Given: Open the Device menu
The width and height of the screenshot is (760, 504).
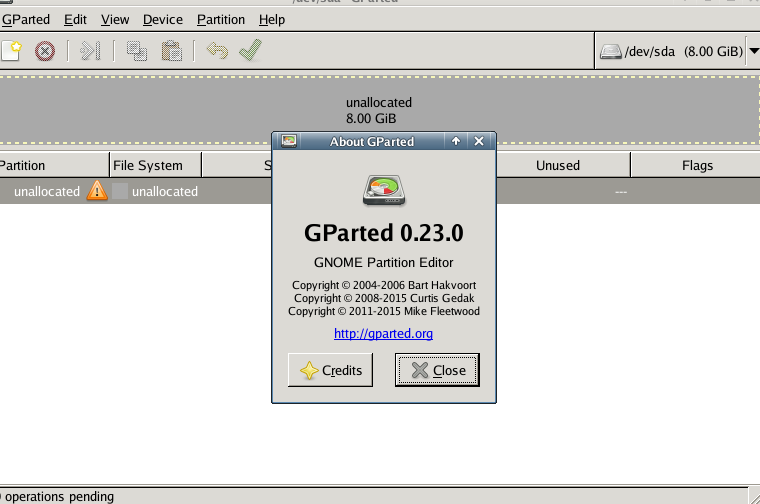Looking at the screenshot, I should (163, 20).
